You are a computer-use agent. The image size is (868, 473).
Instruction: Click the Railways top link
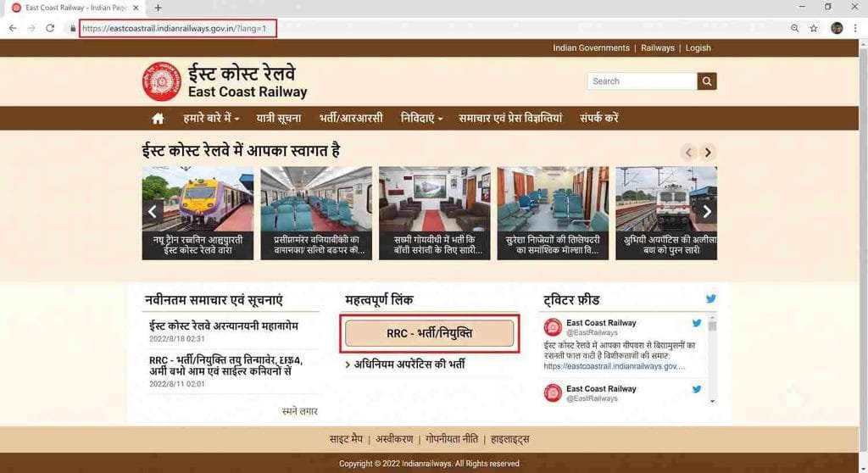coord(658,48)
